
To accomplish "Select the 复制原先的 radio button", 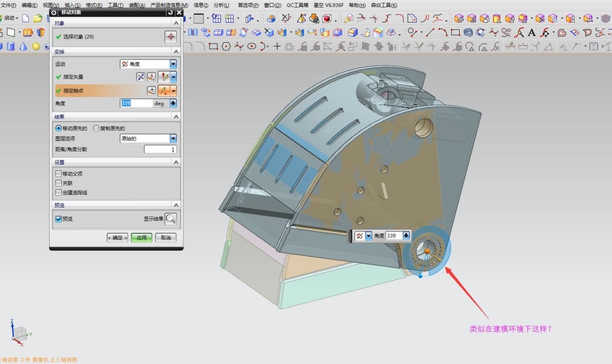I will tap(96, 128).
